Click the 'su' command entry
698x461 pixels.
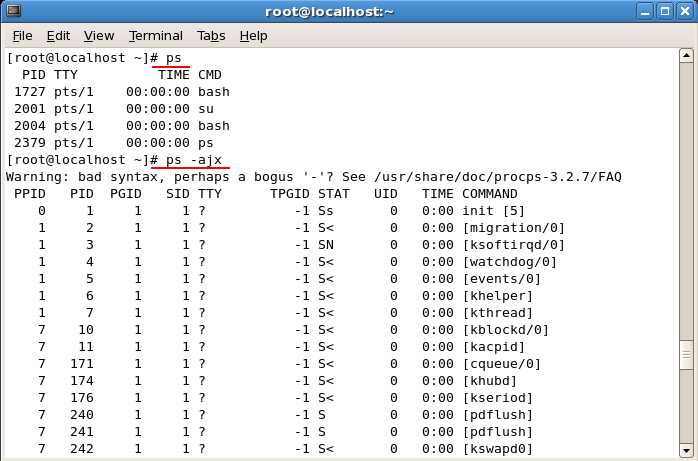[206, 109]
